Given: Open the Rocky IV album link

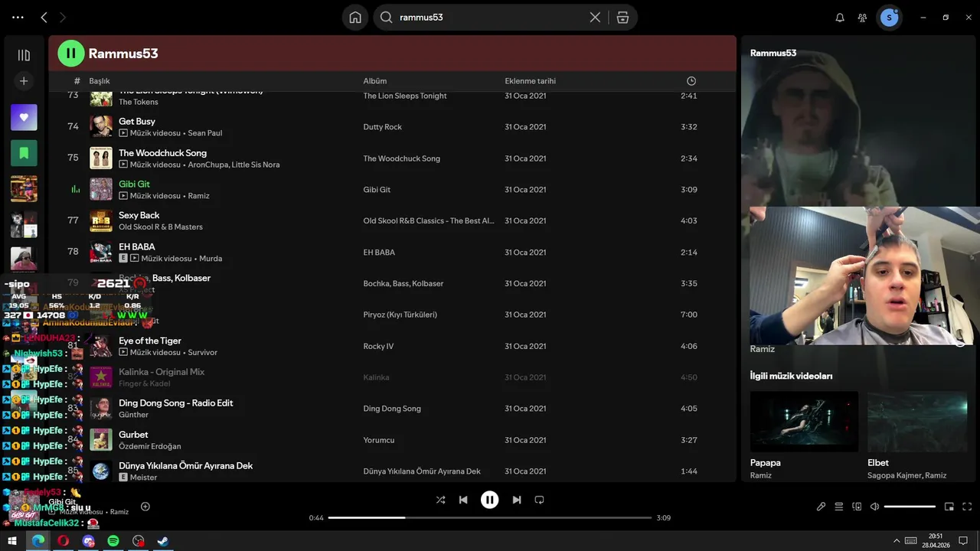Looking at the screenshot, I should [x=378, y=346].
